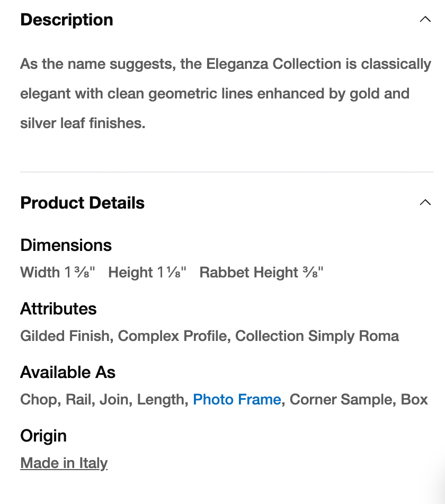This screenshot has width=445, height=504.
Task: Collapse the Description section chevron
Action: tap(425, 20)
